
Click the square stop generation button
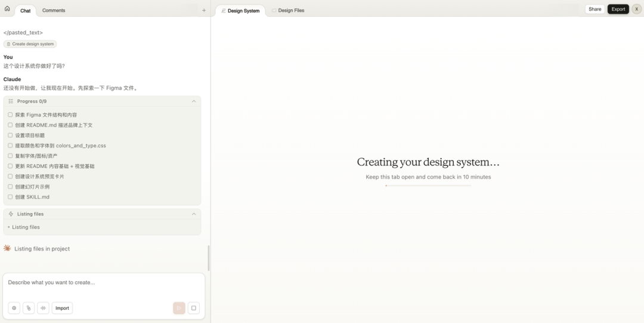pos(193,308)
